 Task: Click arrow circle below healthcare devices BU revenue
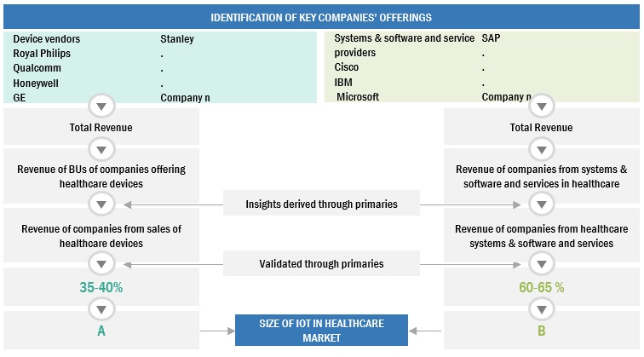tap(101, 204)
